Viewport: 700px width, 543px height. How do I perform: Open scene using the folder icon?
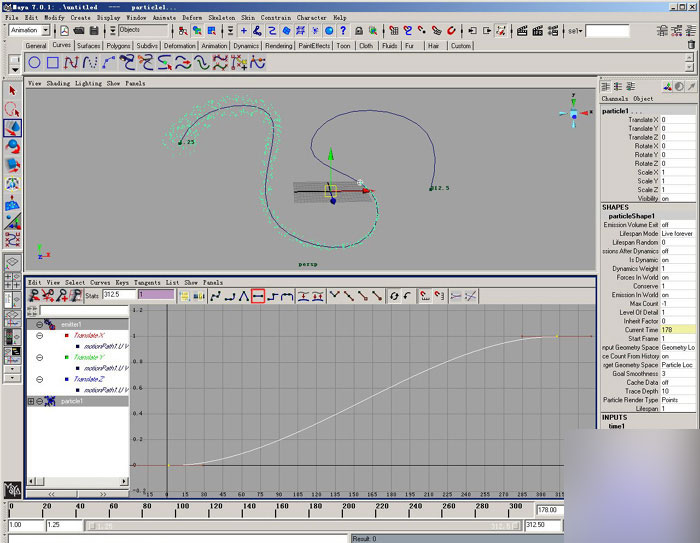pyautogui.click(x=79, y=31)
